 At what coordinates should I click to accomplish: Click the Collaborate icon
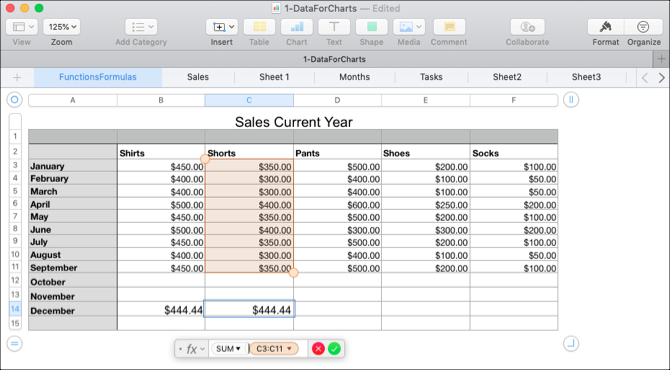pos(527,27)
